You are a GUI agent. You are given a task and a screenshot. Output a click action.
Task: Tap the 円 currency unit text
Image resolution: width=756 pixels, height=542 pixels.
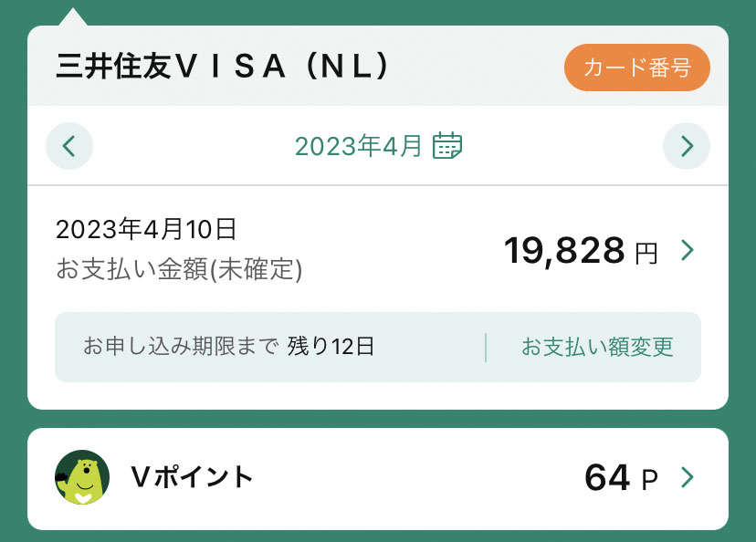646,253
